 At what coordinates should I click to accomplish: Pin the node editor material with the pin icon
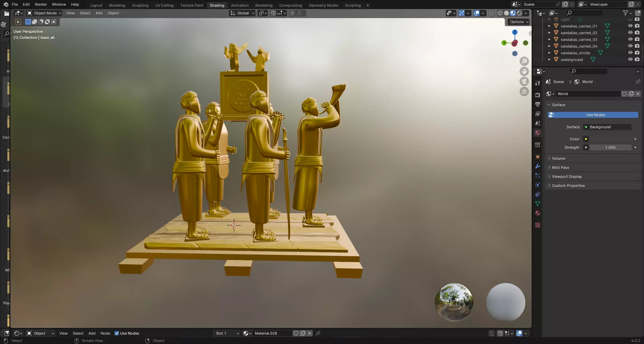pos(318,333)
